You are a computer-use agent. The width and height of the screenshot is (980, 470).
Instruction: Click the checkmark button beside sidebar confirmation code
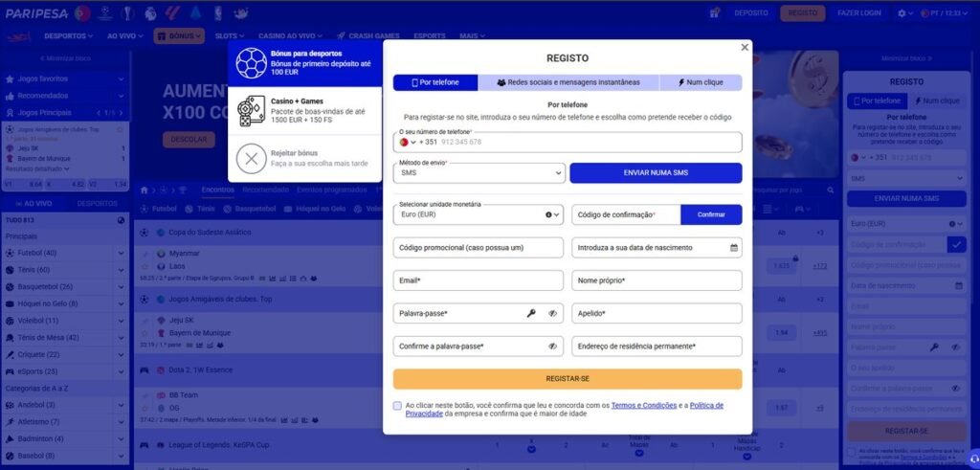pos(956,244)
